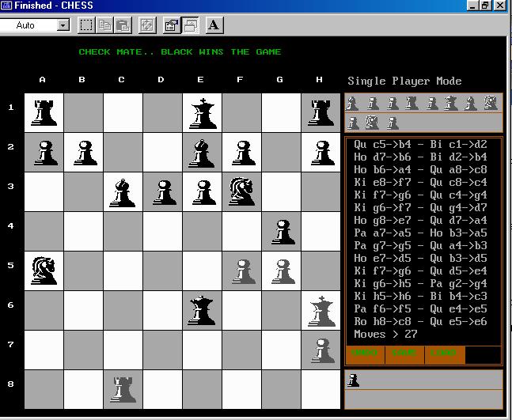512x420 pixels.
Task: Select the queen on square E6
Action: point(202,310)
